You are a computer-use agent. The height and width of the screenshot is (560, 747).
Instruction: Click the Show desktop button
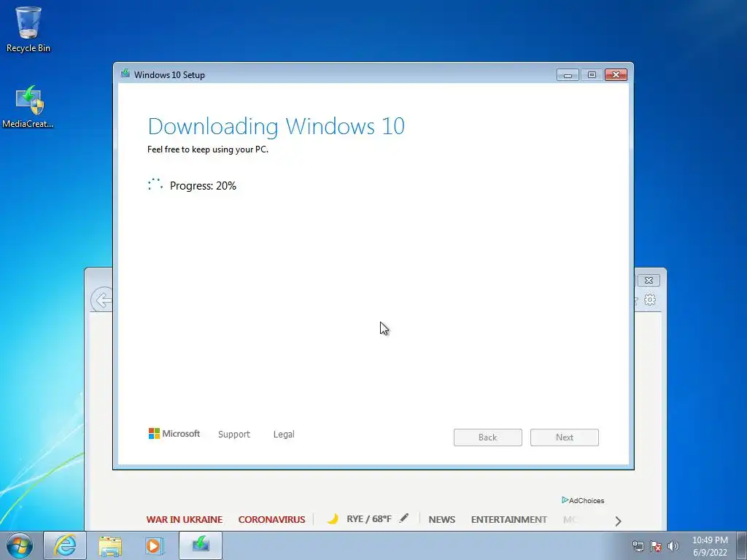[742, 545]
